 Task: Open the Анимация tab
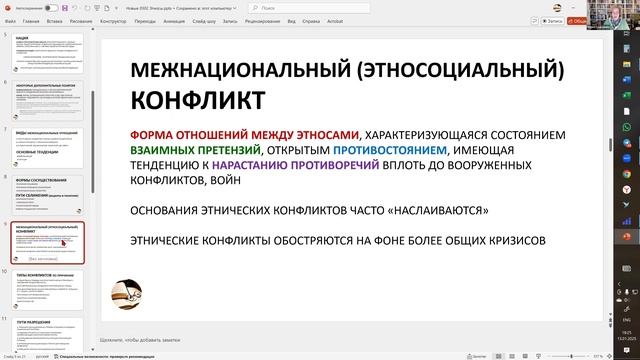[x=174, y=21]
